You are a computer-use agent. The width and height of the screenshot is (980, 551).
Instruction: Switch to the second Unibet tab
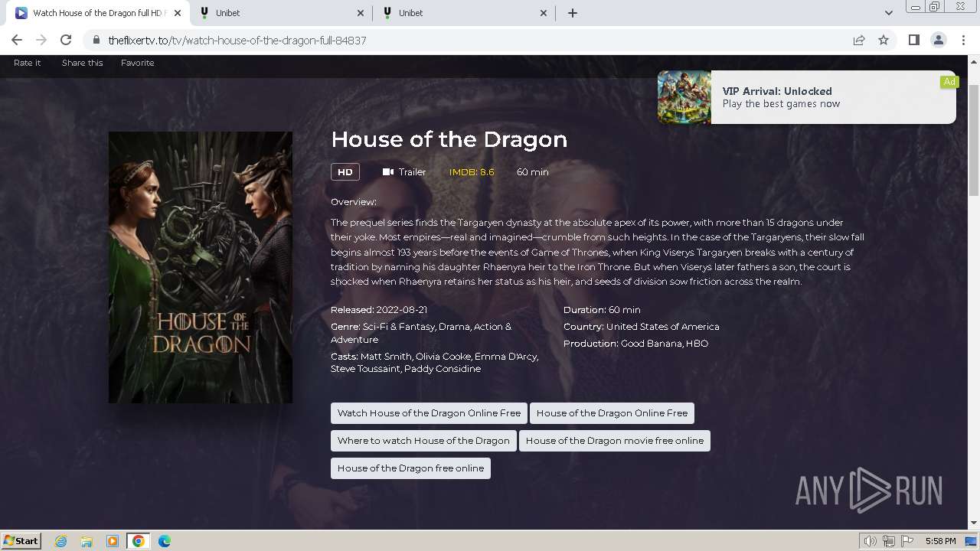465,13
